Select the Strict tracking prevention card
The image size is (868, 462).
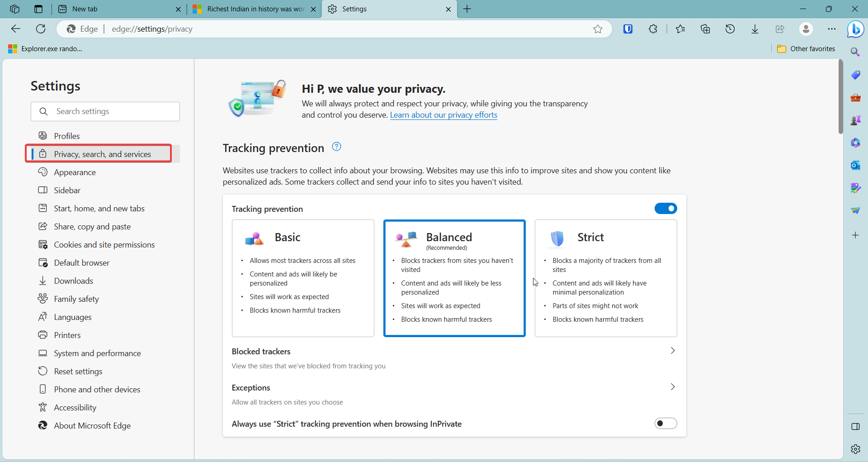click(606, 278)
